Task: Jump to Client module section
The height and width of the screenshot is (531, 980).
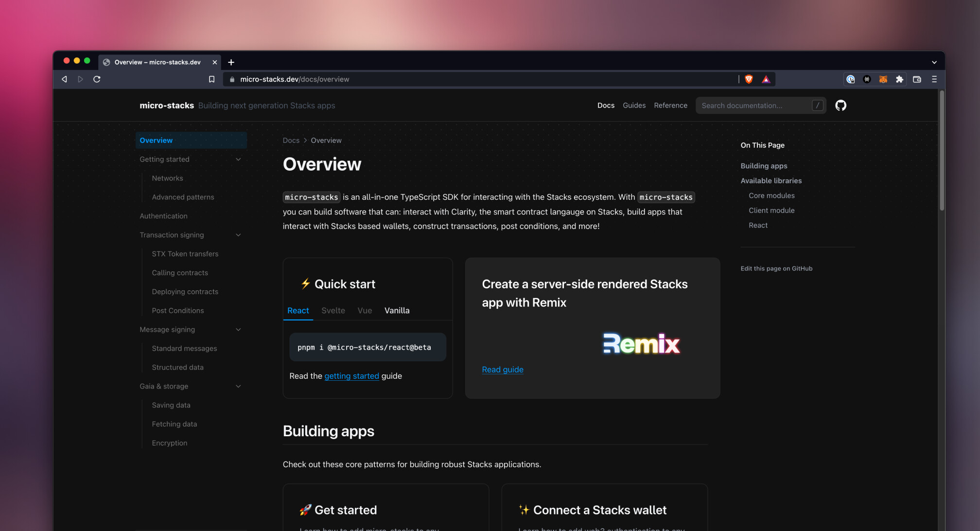Action: [771, 211]
